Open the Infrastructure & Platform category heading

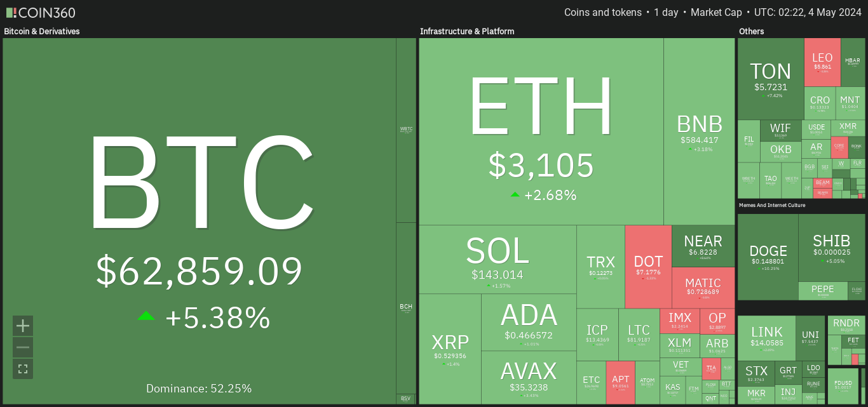coord(467,31)
